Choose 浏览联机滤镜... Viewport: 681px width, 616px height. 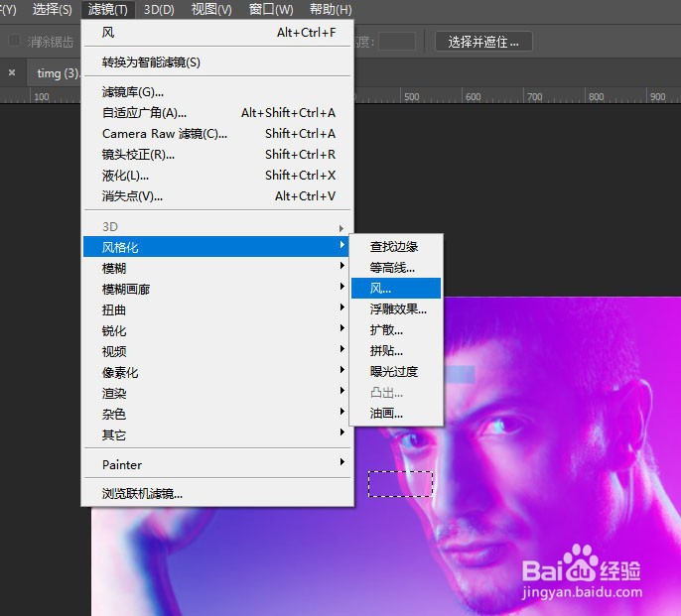click(x=217, y=494)
